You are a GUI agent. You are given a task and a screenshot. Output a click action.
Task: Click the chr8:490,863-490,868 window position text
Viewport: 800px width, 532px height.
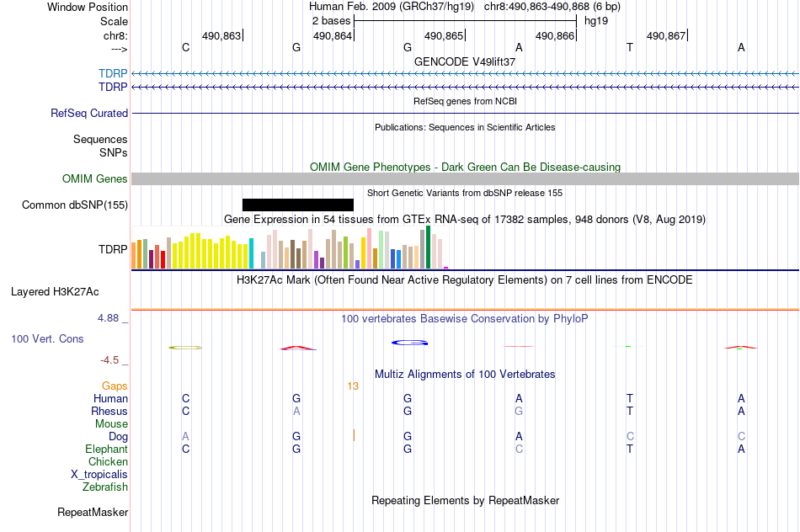[552, 7]
